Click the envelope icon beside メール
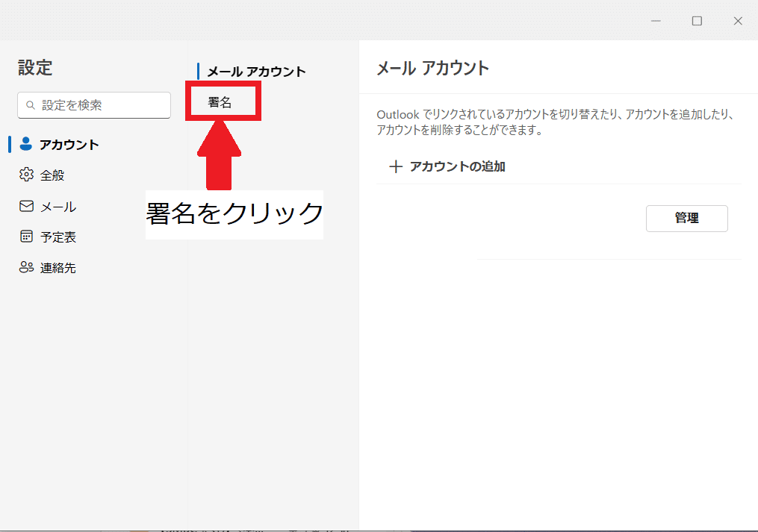This screenshot has width=758, height=532. [x=26, y=207]
